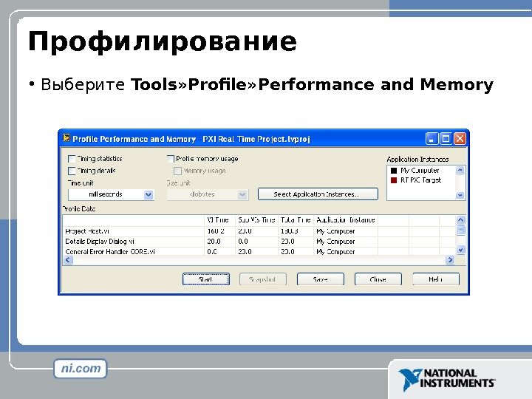
Task: Click the disabled Snapshot button
Action: 263,279
